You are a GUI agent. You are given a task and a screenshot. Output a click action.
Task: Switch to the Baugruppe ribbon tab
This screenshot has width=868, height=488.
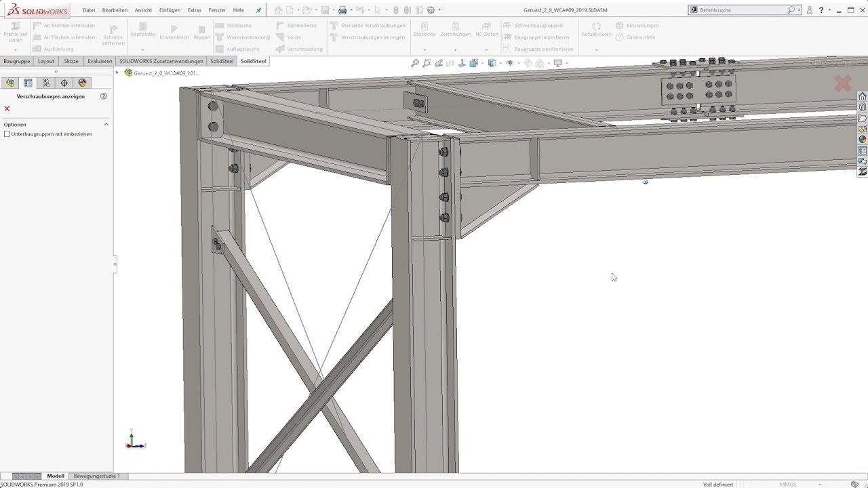point(17,61)
